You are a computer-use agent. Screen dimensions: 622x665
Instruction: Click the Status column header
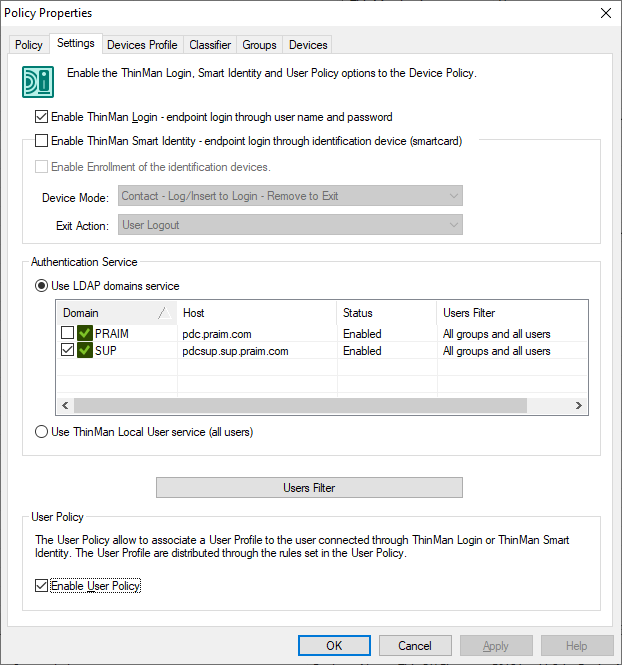click(387, 313)
